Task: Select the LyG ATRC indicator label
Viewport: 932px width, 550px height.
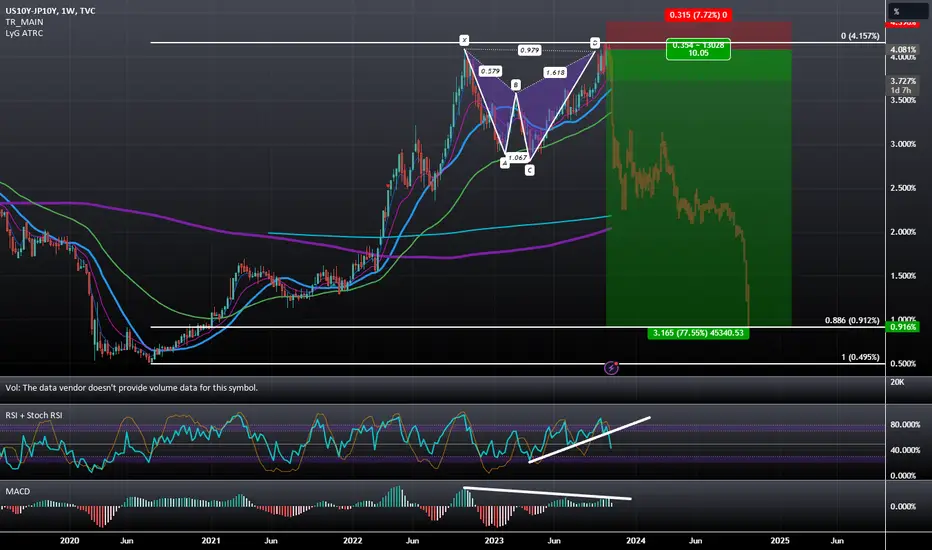Action: click(24, 33)
